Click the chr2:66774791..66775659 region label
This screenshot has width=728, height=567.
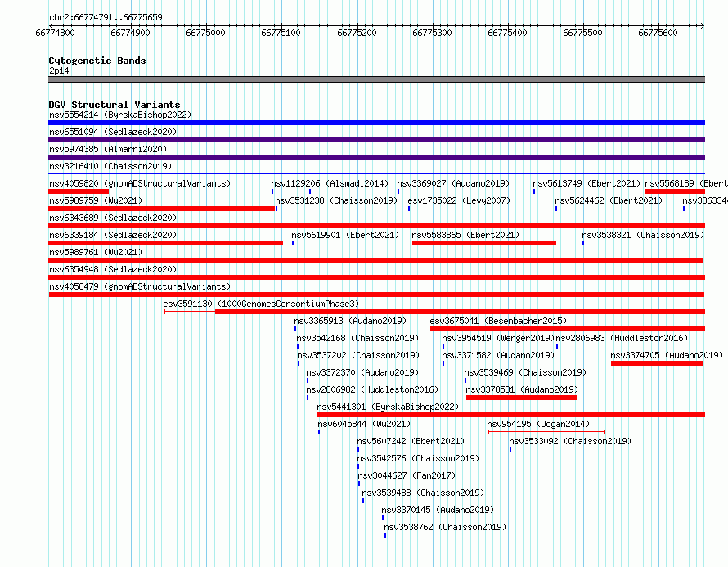[106, 17]
